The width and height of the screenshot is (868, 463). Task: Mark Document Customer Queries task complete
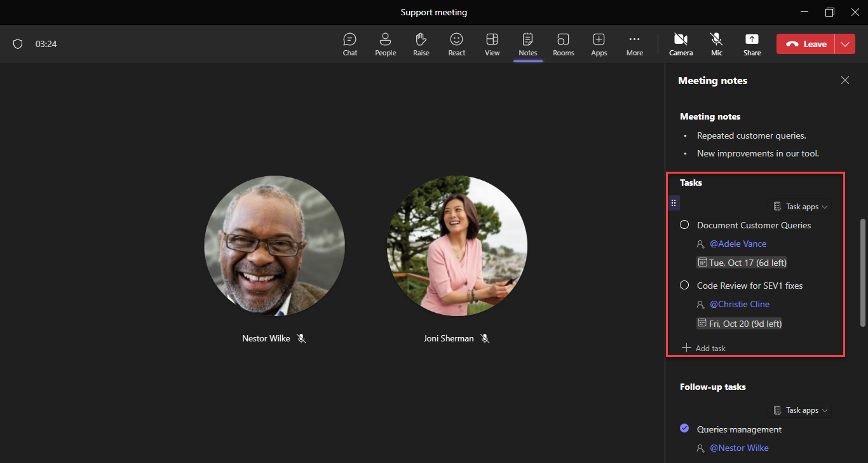(684, 225)
